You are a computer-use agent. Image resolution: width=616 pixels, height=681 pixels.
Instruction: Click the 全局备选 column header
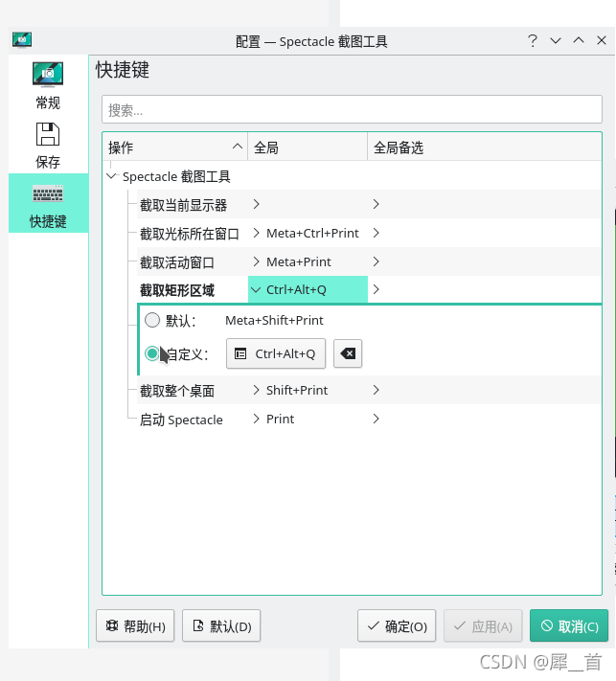485,147
